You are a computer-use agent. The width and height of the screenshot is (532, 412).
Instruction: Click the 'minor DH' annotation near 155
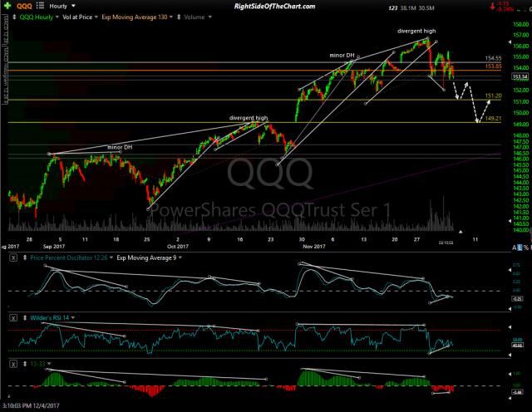(x=342, y=56)
